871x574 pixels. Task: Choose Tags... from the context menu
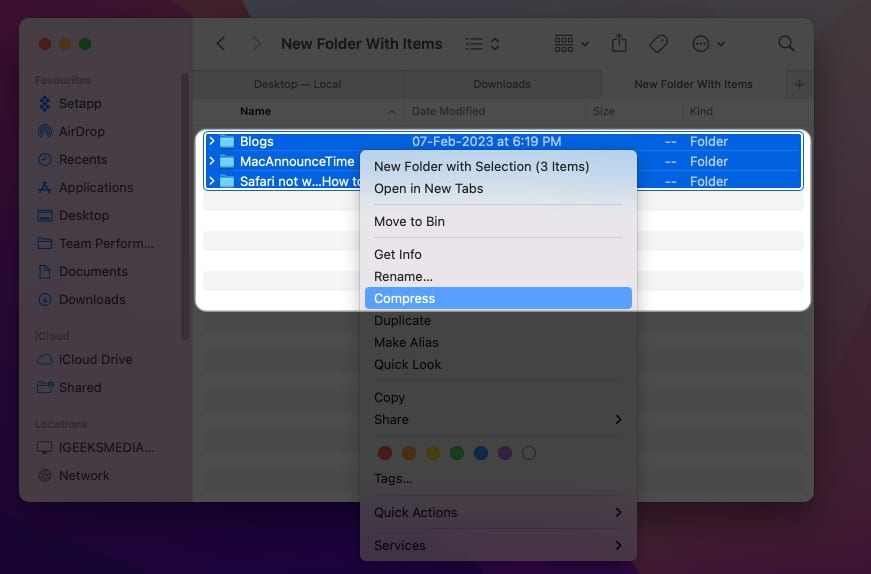point(498,478)
